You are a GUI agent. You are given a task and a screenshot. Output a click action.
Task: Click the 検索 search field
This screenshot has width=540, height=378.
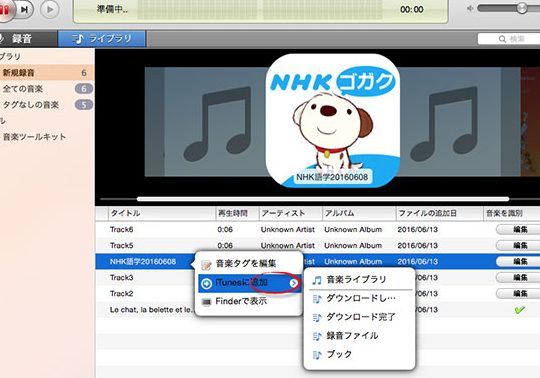coord(509,39)
